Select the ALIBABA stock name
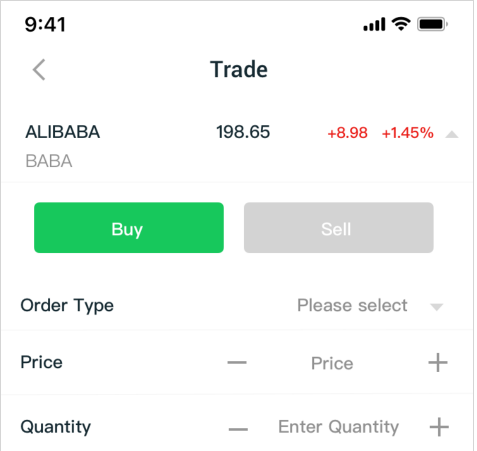This screenshot has height=451, width=477. coord(63,132)
